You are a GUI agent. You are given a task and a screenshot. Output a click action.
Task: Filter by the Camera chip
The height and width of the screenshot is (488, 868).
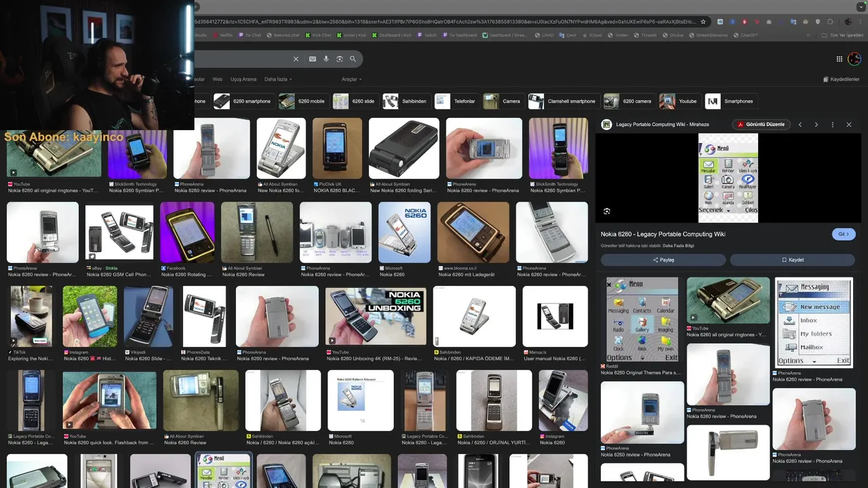(503, 101)
